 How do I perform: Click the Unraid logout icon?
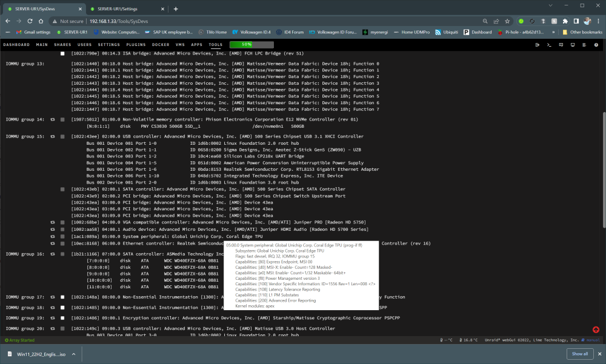pos(537,45)
